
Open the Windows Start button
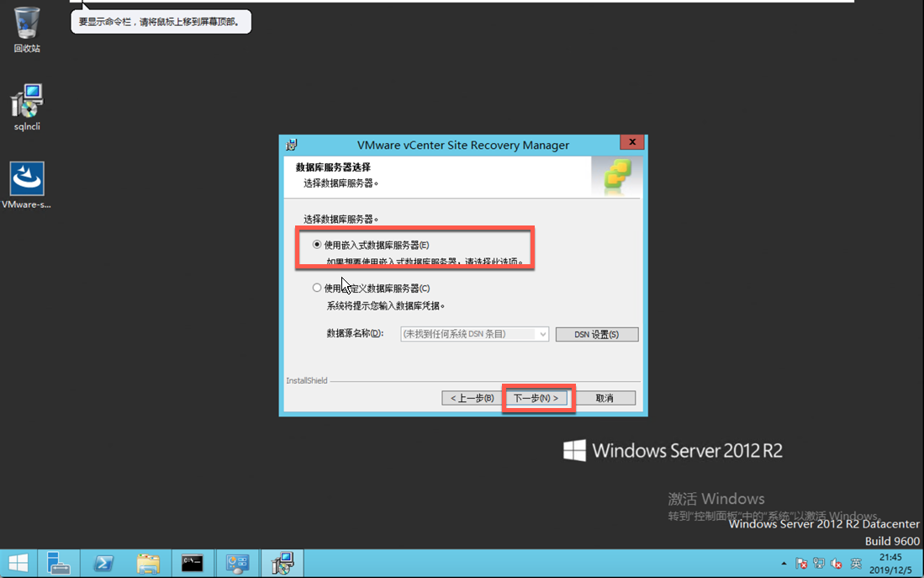(x=18, y=563)
